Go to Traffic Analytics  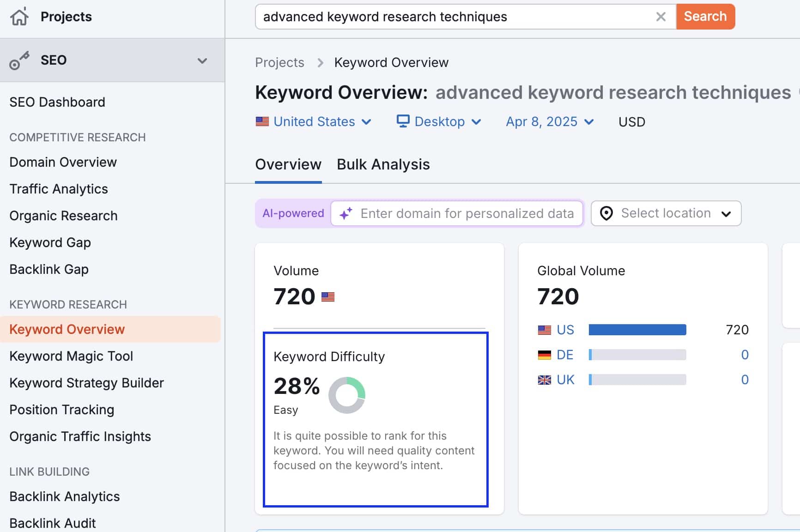point(59,189)
